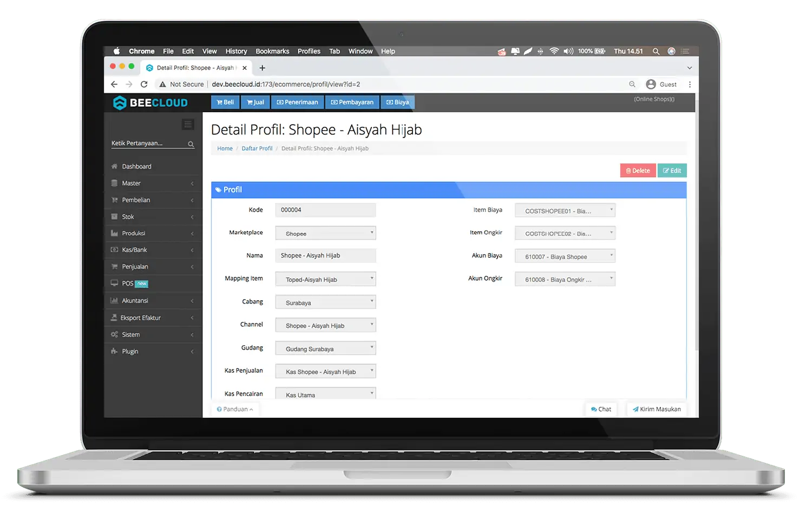Open the Gudang Surabaya dropdown
The image size is (812, 518).
click(x=325, y=348)
